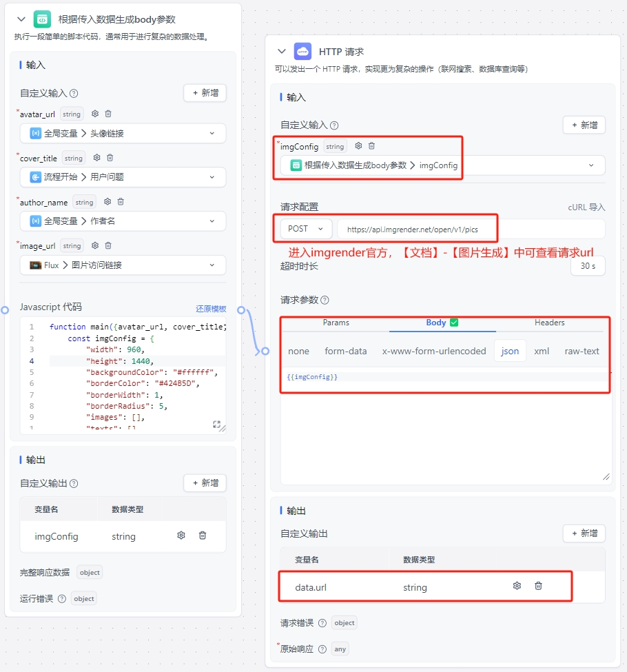Viewport: 627px width, 672px height.
Task: Click help icon next to 运行错误
Action: (62, 599)
